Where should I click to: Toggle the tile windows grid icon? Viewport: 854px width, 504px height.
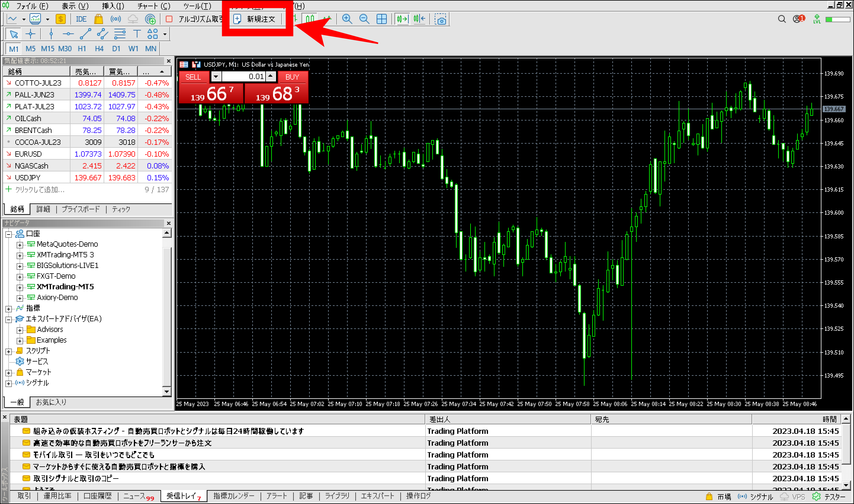[x=381, y=19]
